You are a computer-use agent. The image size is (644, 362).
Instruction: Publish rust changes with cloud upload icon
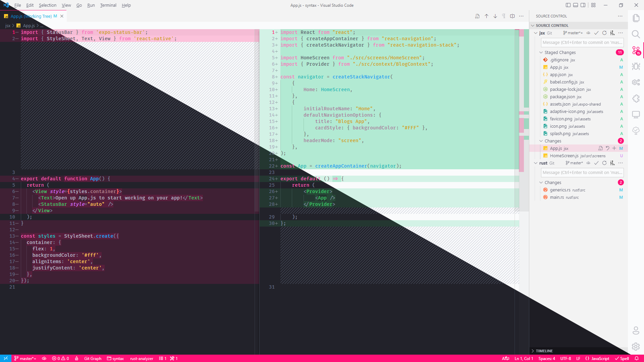click(x=588, y=163)
